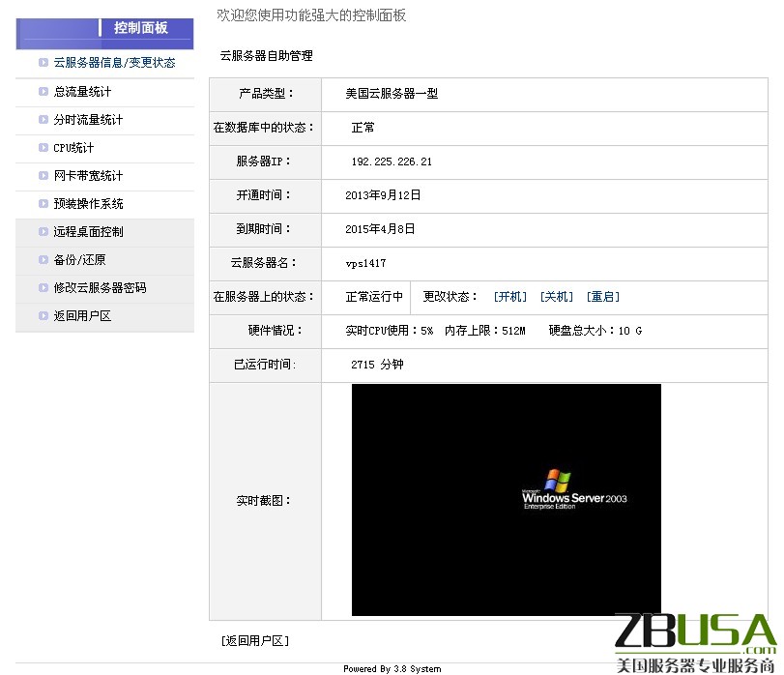Open CPU统计 in sidebar
The image size is (784, 675).
click(73, 148)
